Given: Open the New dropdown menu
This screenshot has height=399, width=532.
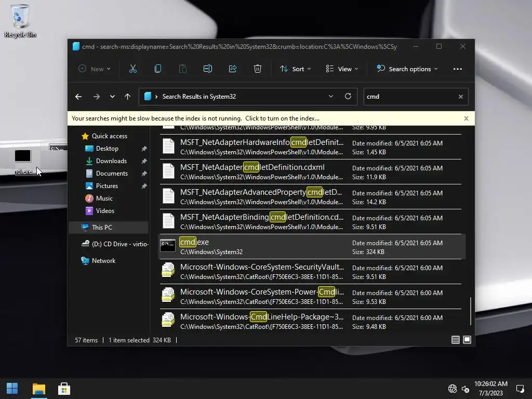Looking at the screenshot, I should [95, 69].
